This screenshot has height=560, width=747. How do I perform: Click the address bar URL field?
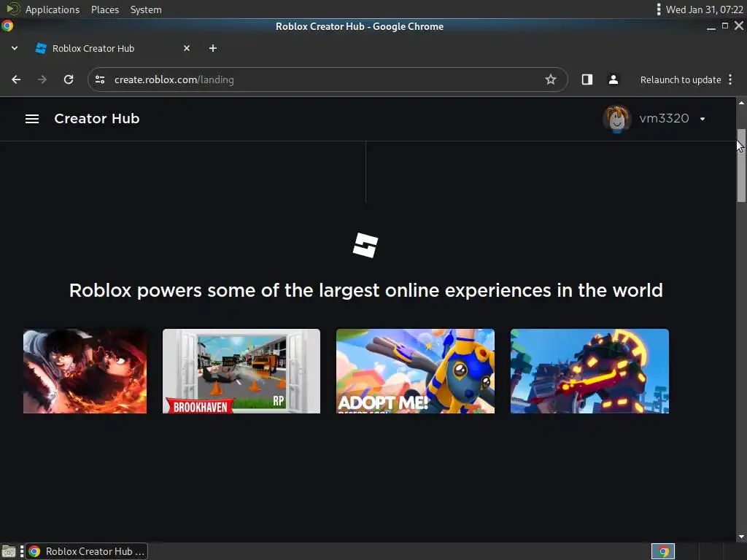coord(328,79)
